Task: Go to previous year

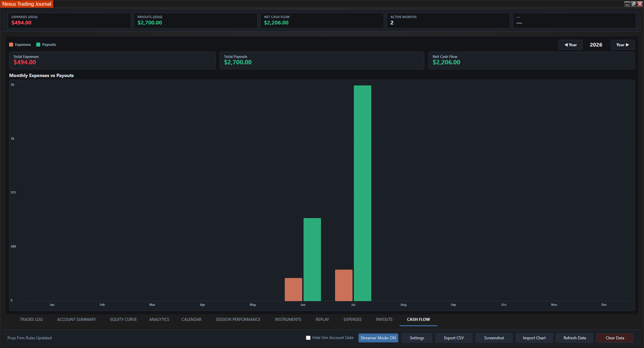Action: tap(570, 45)
